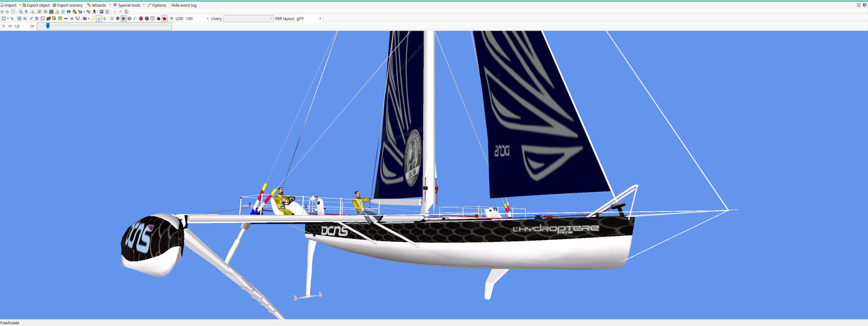Click the magnifier search icon
This screenshot has height=326, width=868.
20,12
